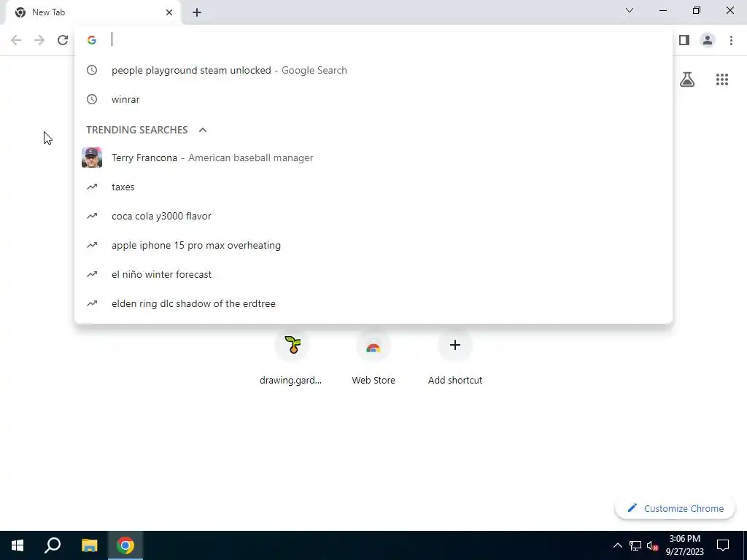
Task: Select 'coca cola y3000 flavor' suggestion
Action: tap(373, 216)
